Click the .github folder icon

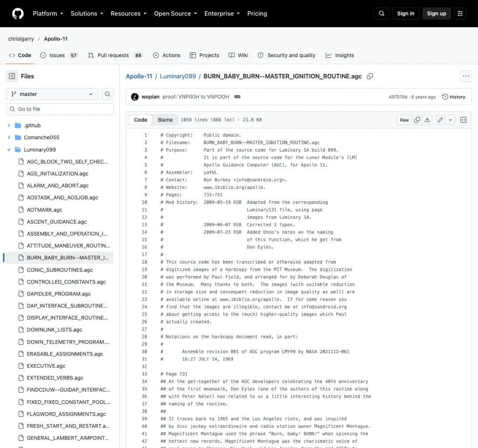[18, 126]
